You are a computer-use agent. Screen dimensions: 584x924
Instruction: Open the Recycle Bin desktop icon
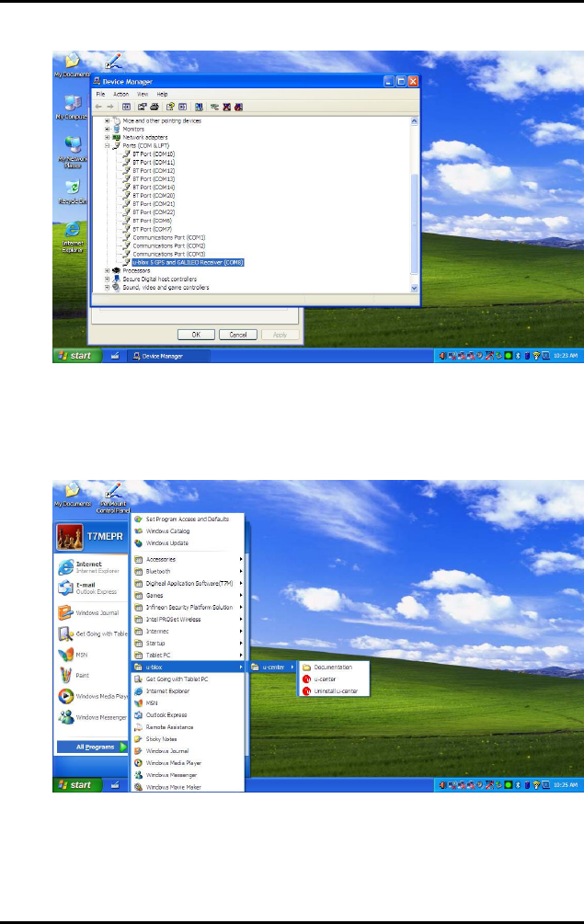click(72, 193)
